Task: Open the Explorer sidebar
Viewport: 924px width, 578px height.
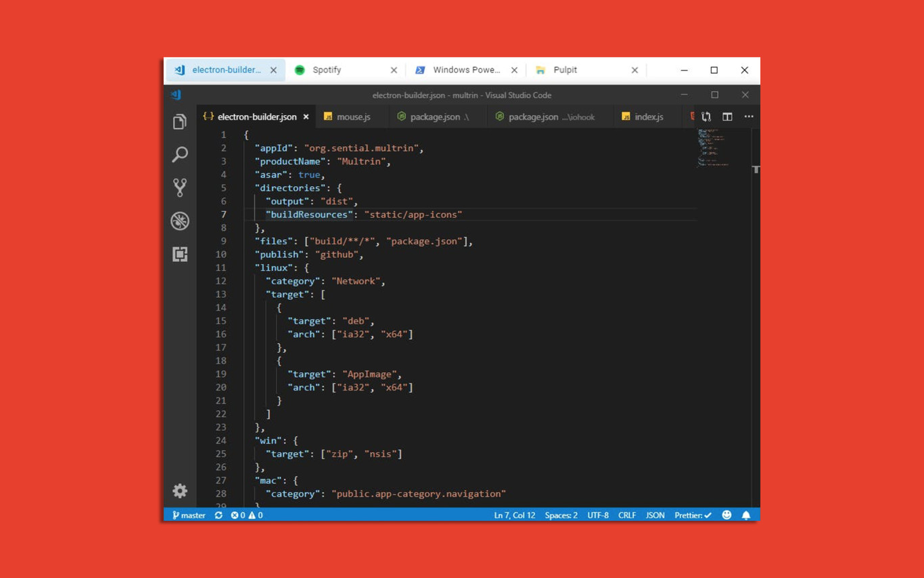Action: [179, 121]
